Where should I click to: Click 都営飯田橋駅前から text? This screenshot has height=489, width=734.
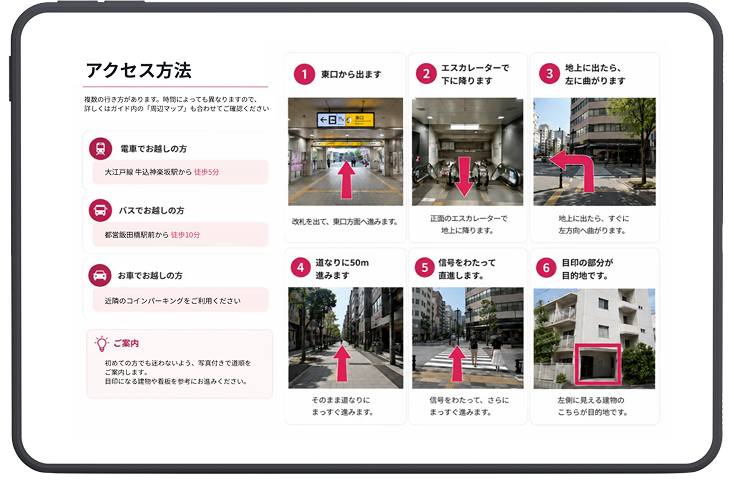(136, 235)
